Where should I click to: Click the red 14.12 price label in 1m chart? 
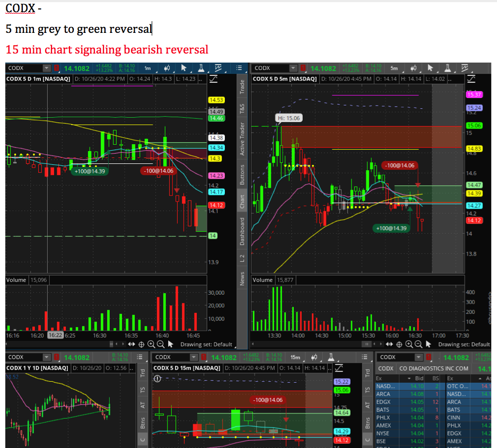click(216, 205)
